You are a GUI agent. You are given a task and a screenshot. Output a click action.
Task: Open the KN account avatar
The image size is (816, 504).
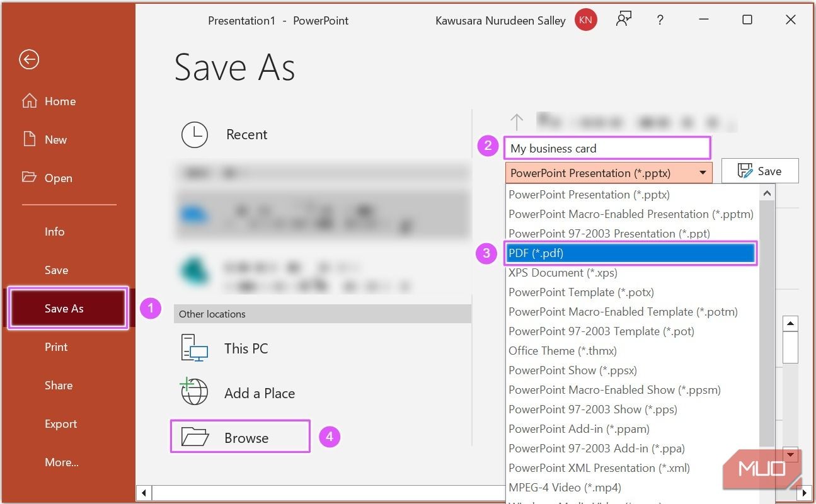point(585,20)
